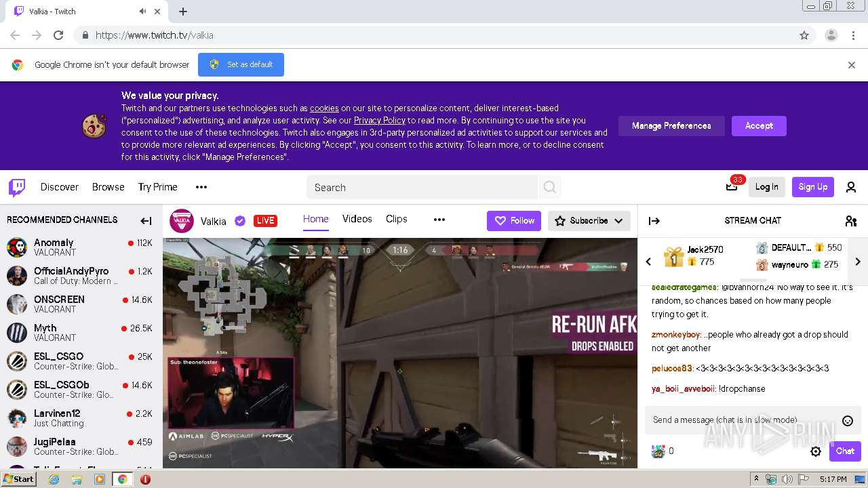Expand hidden system tray icons
The image size is (868, 488).
pos(756,479)
